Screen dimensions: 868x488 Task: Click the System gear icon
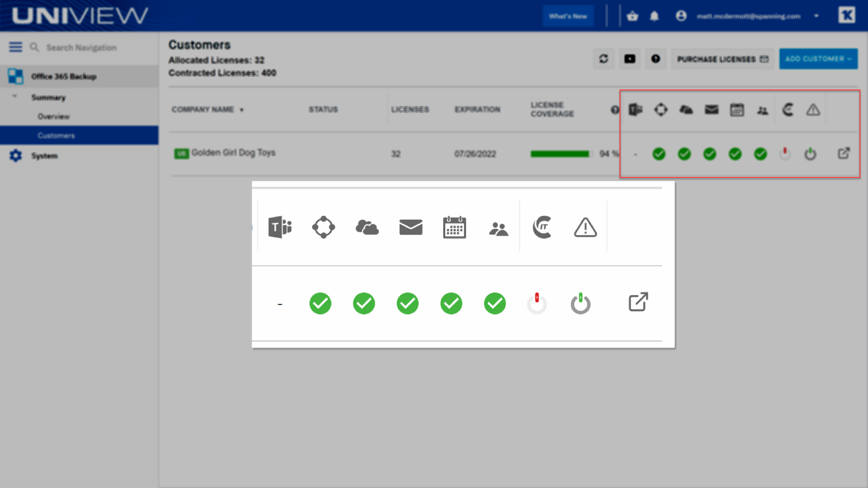tap(15, 156)
